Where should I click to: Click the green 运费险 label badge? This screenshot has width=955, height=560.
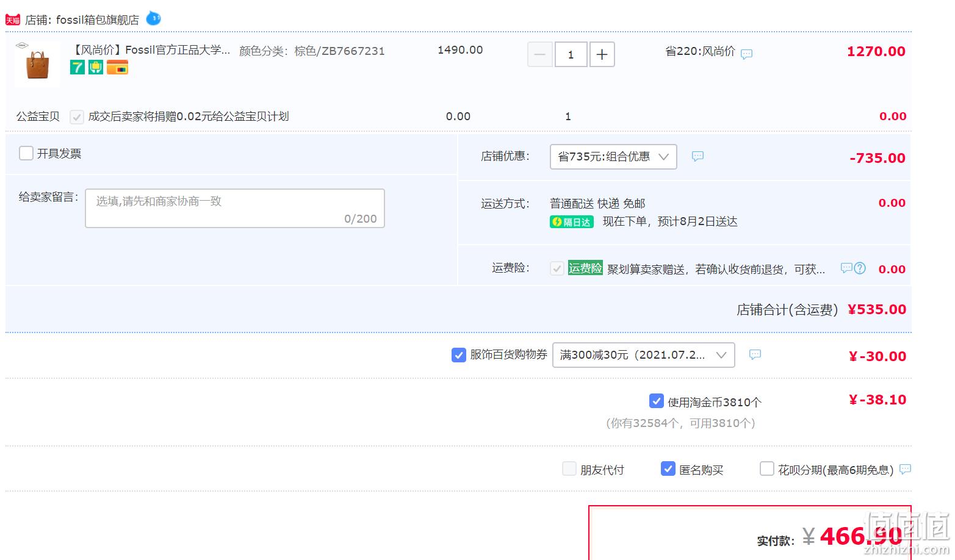(585, 268)
